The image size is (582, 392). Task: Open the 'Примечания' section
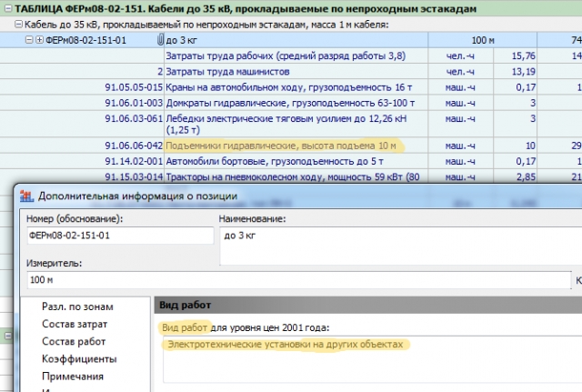tap(73, 377)
